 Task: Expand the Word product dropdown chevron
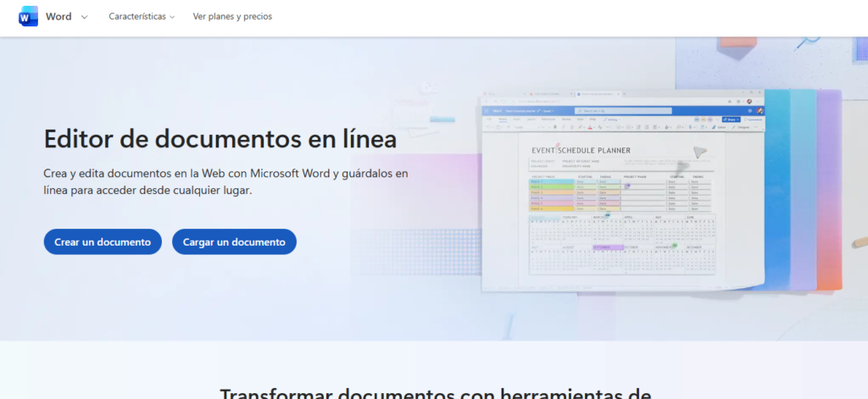pos(84,17)
